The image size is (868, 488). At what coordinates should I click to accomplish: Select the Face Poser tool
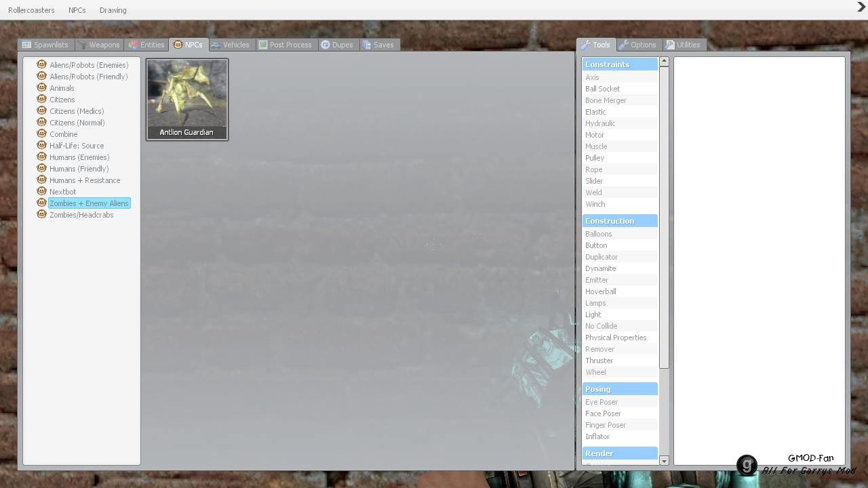point(620,413)
